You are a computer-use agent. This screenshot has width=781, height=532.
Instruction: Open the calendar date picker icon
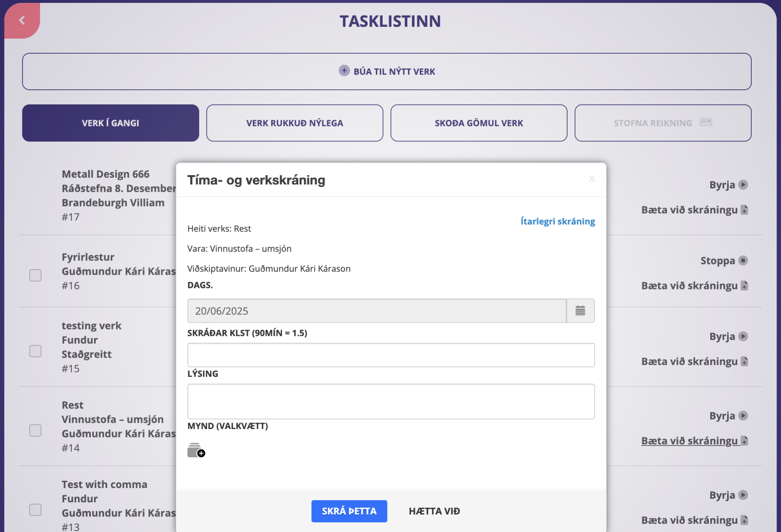point(580,311)
